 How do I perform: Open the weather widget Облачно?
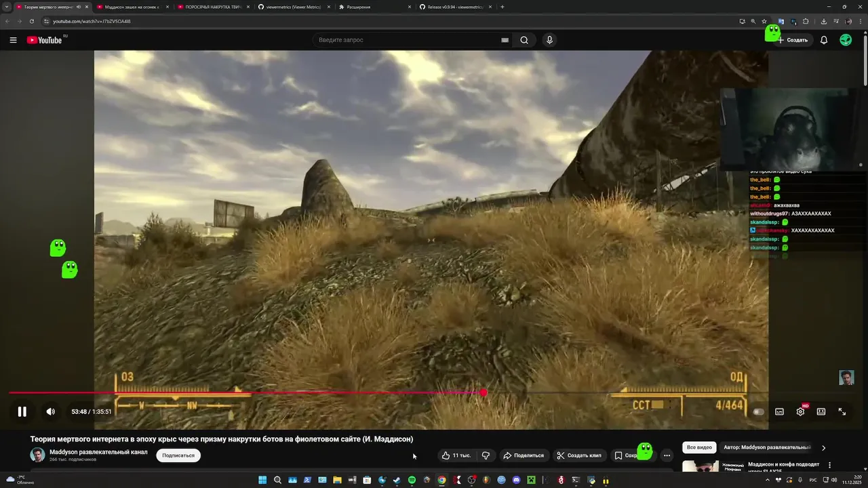tap(20, 480)
